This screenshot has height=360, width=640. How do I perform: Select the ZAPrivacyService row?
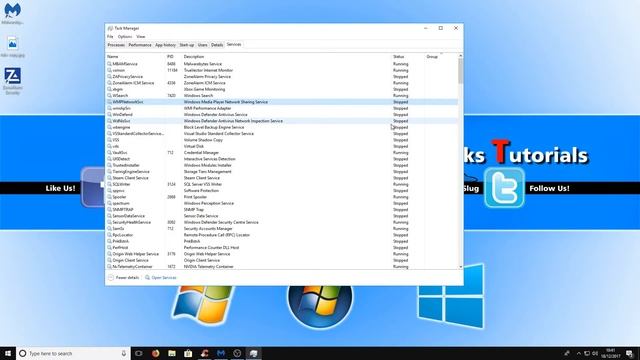pyautogui.click(x=282, y=77)
